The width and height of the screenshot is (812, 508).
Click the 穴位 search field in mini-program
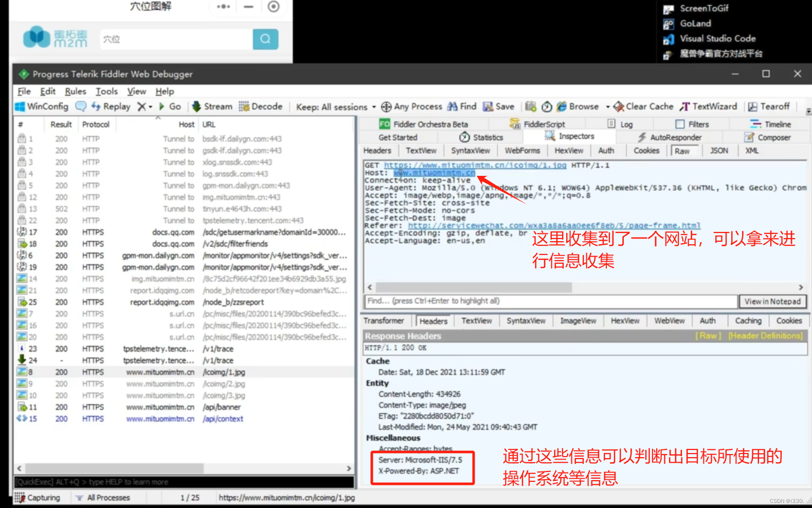tap(176, 39)
